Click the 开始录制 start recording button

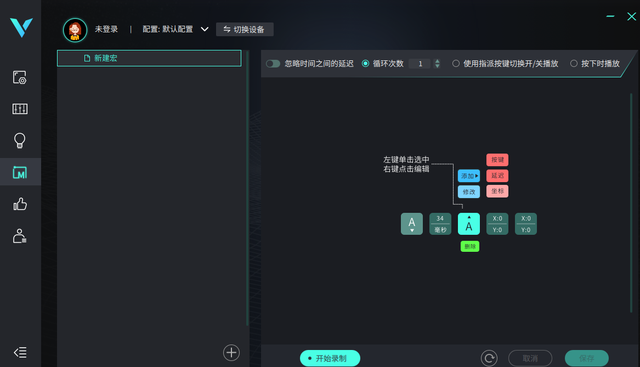pos(330,358)
